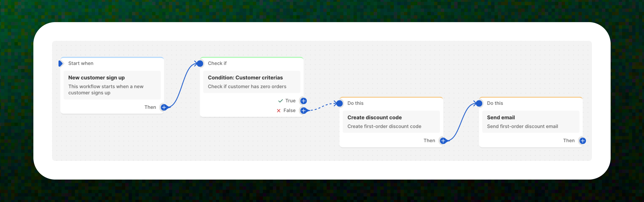The image size is (644, 202).
Task: Open the Create discount code action card
Action: coord(391,122)
